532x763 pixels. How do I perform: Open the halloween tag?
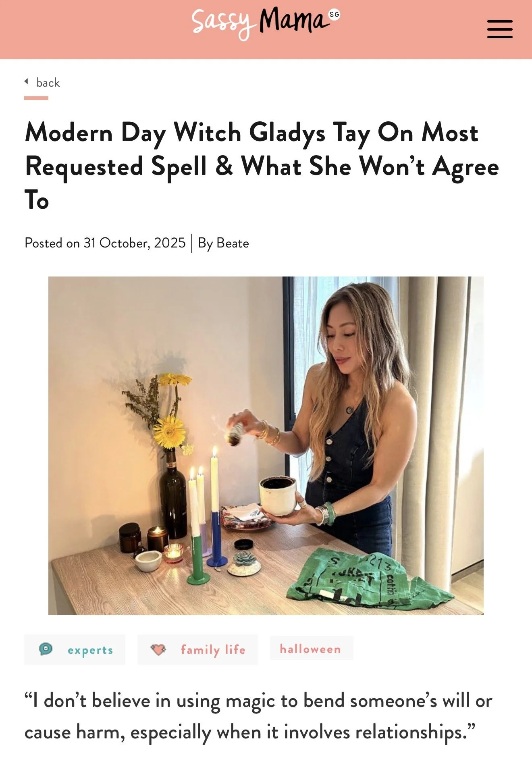click(311, 648)
